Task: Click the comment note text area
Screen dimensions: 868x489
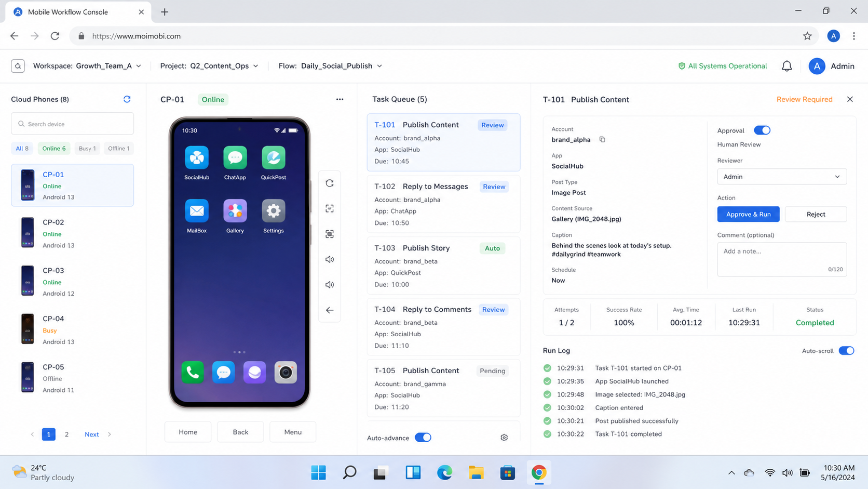Action: [782, 259]
